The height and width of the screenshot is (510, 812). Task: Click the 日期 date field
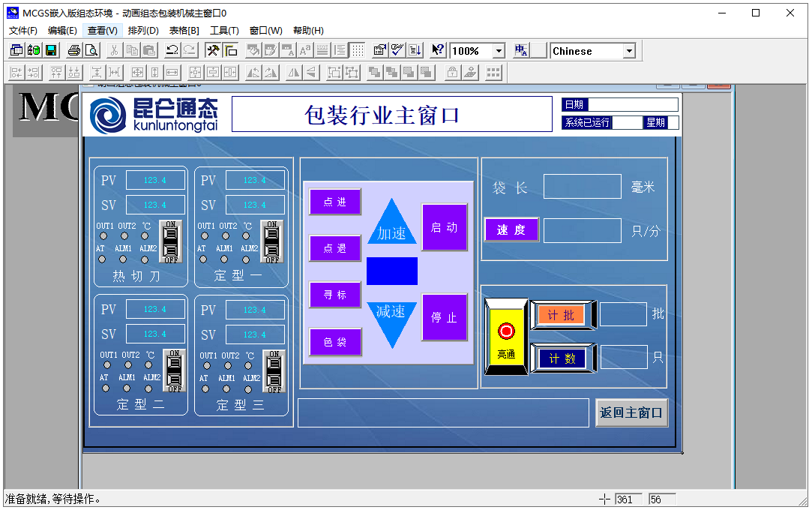(x=634, y=104)
